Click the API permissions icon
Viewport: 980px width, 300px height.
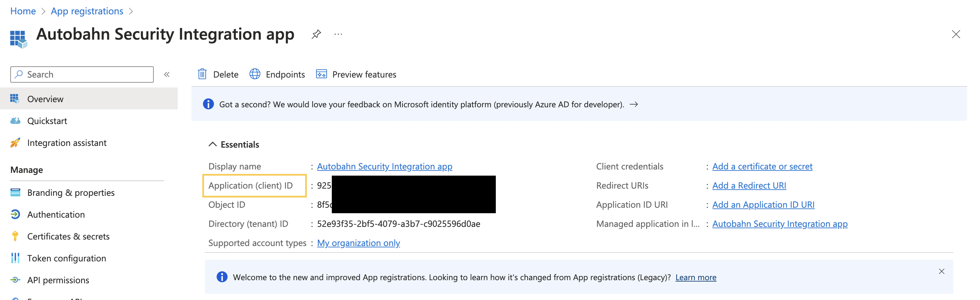(x=15, y=280)
